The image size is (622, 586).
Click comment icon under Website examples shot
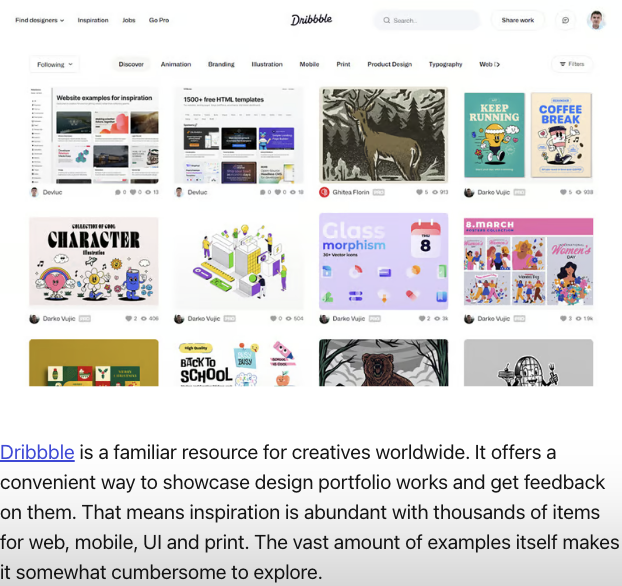118,192
